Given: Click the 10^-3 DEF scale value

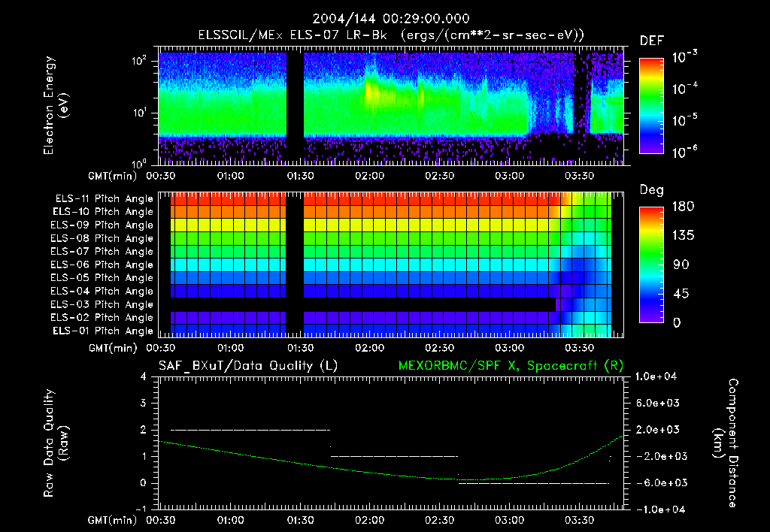Looking at the screenshot, I should (x=684, y=56).
